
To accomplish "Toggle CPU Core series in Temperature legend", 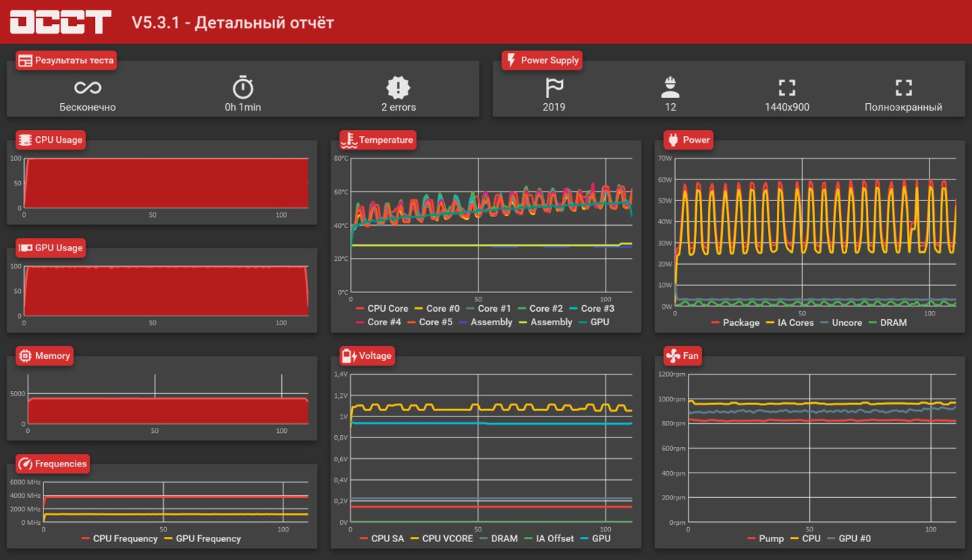I will 382,308.
